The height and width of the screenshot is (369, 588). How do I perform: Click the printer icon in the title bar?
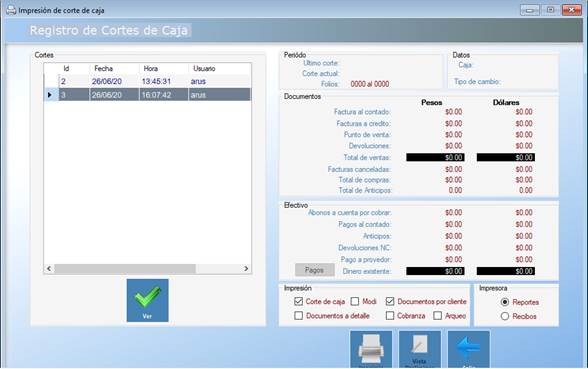pyautogui.click(x=11, y=10)
